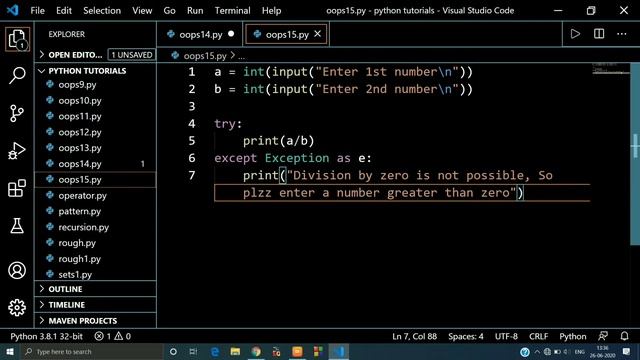The height and width of the screenshot is (360, 640).
Task: Click breadcrumb ellipsis after oops15.py
Action: click(242, 56)
